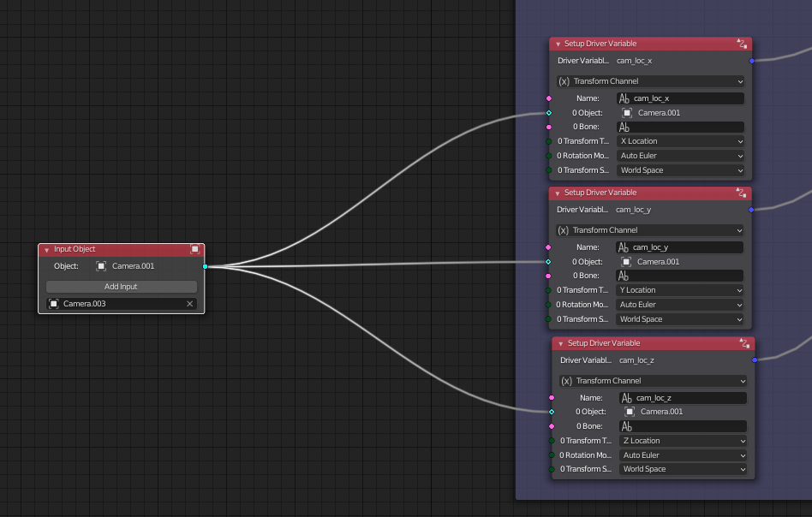Open Transform Channel dropdown in cam_loc_y node
Image resolution: width=812 pixels, height=517 pixels.
pos(650,230)
